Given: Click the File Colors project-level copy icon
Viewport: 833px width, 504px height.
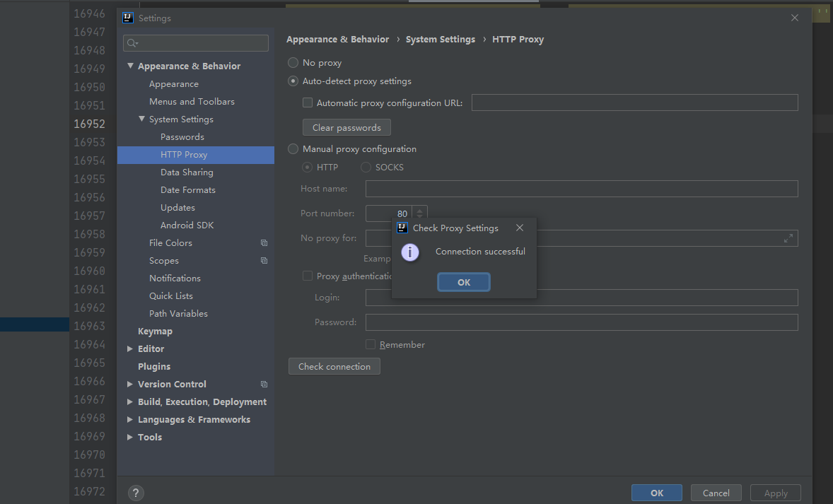Looking at the screenshot, I should 264,243.
